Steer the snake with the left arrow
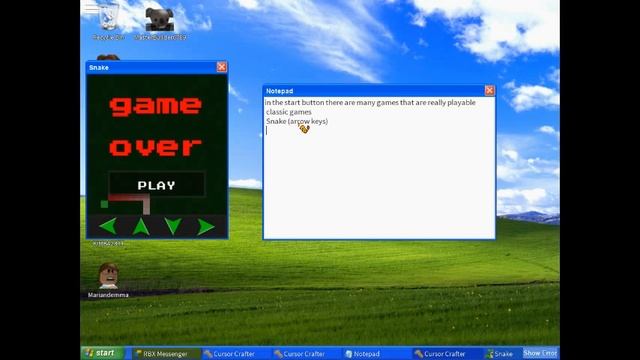Viewport: 640px width, 360px height. pos(108,227)
